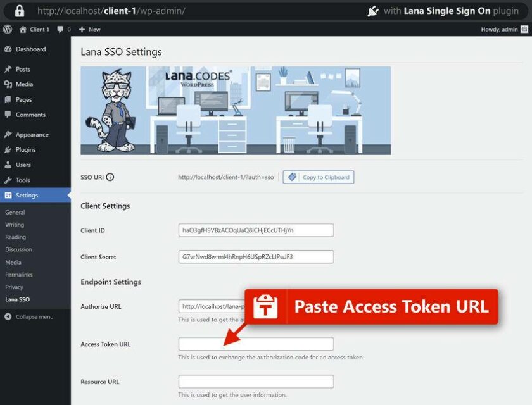
Task: Open the Dashboard menu
Action: coord(35,49)
